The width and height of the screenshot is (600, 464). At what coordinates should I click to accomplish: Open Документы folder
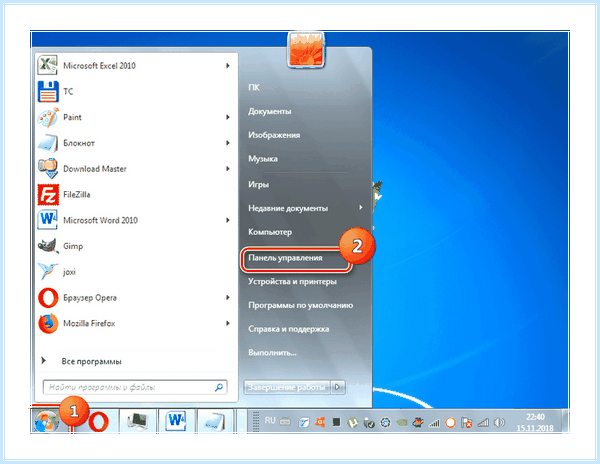[270, 111]
